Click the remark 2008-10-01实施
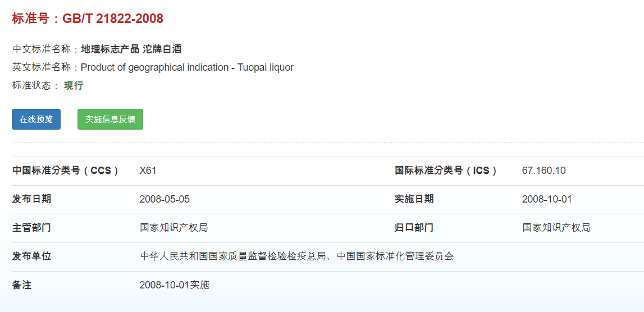 (x=175, y=285)
